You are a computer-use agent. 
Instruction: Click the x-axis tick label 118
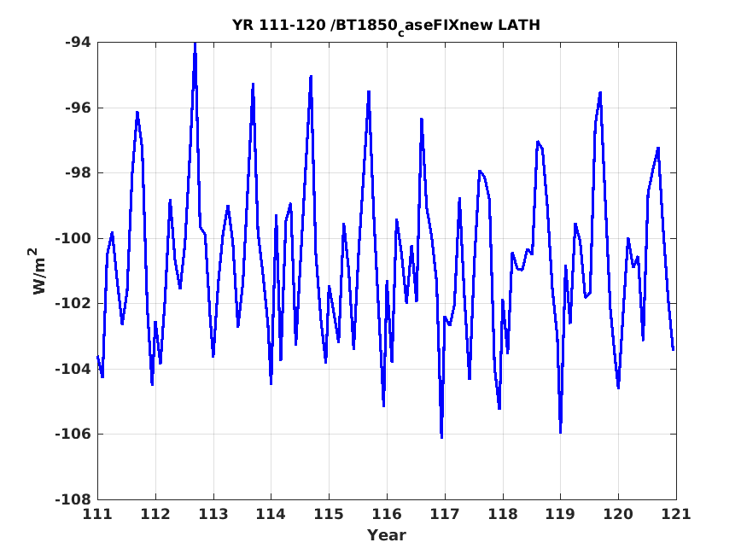pyautogui.click(x=503, y=514)
